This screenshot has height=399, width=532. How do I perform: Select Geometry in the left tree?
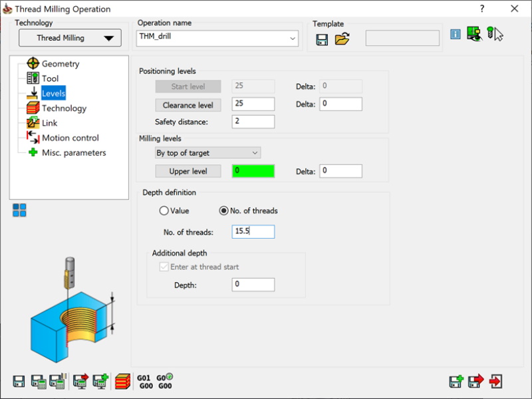(60, 64)
